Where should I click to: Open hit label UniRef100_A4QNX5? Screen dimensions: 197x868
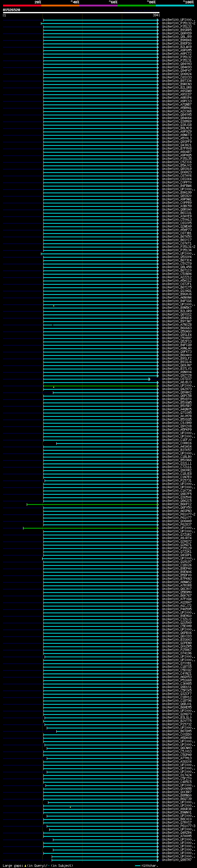click(x=177, y=410)
